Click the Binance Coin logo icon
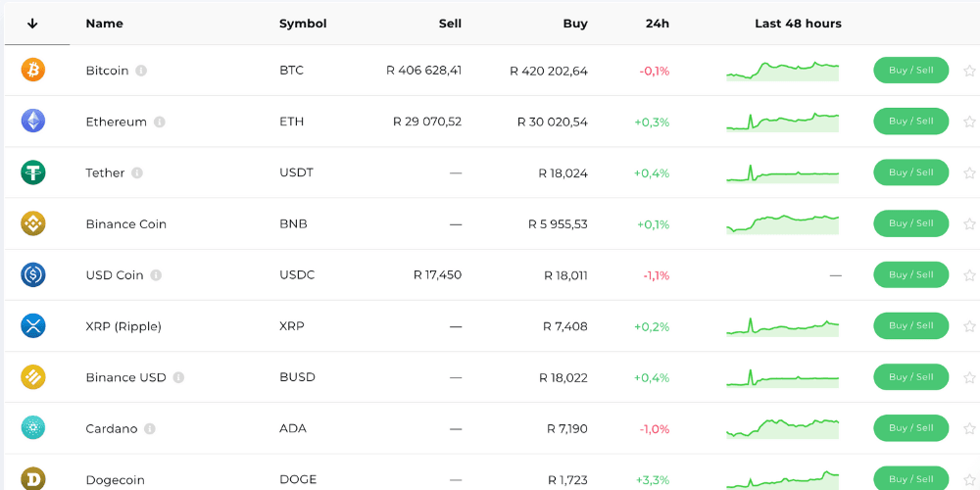Image resolution: width=980 pixels, height=490 pixels. (33, 223)
